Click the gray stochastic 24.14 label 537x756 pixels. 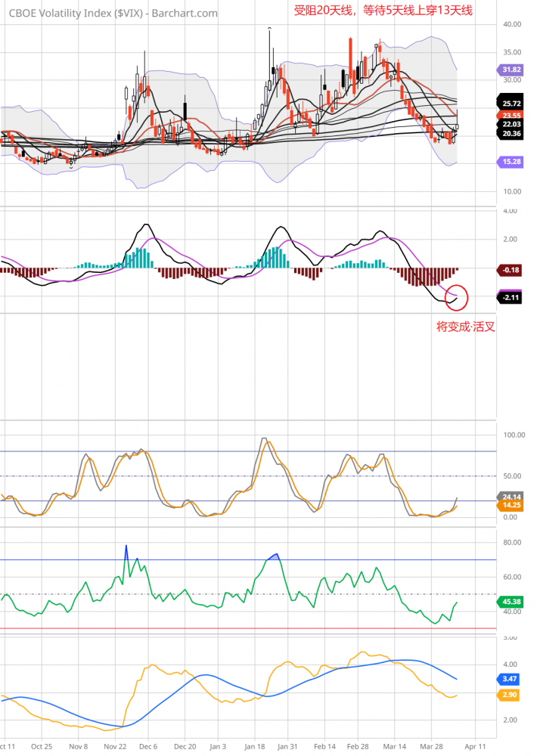tap(511, 497)
